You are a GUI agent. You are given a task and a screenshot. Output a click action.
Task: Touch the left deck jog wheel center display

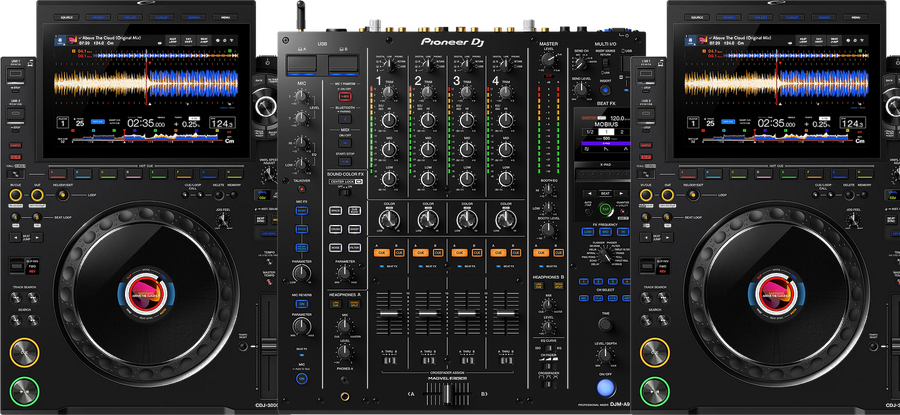coord(145,293)
